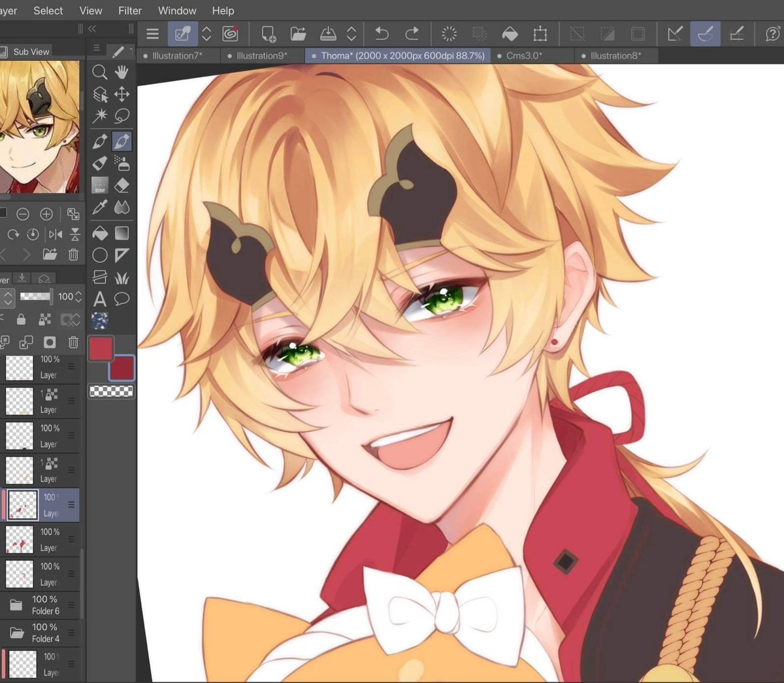Open the Clip Studio spiral icon
The width and height of the screenshot is (784, 683).
[x=230, y=33]
